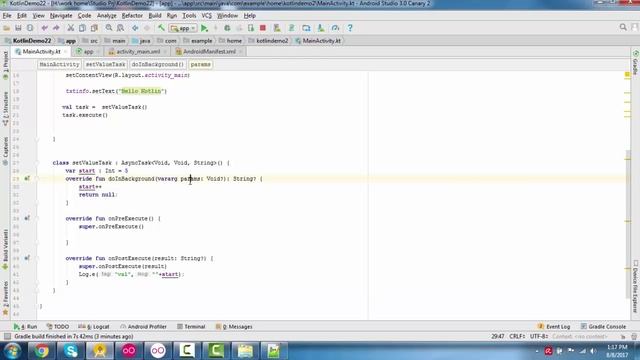Sync project with Gradle files icon
The height and width of the screenshot is (360, 640).
click(x=291, y=28)
